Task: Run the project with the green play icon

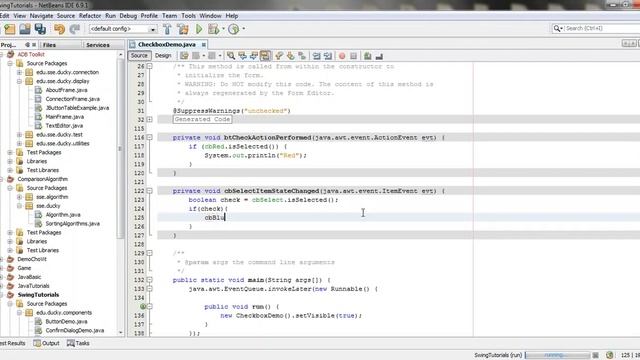Action: tap(199, 29)
